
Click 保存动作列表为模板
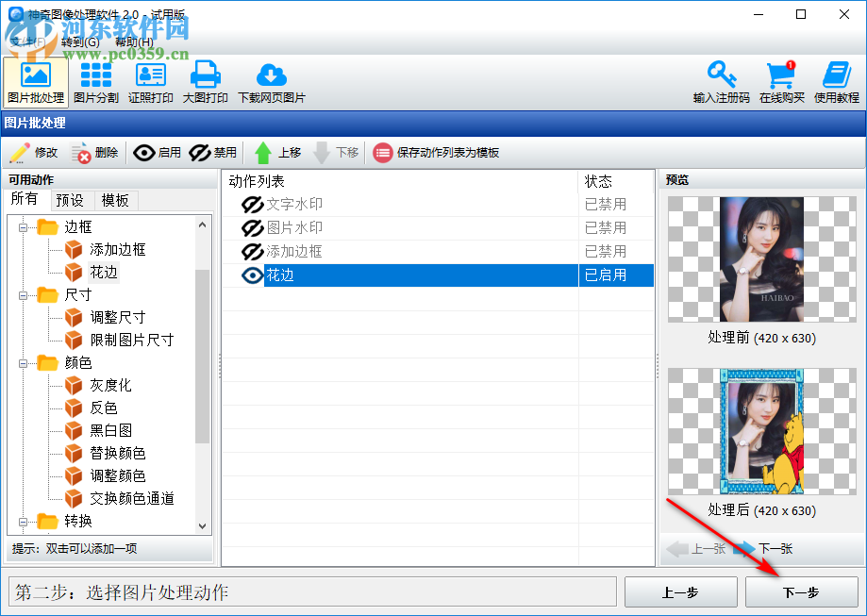point(436,153)
